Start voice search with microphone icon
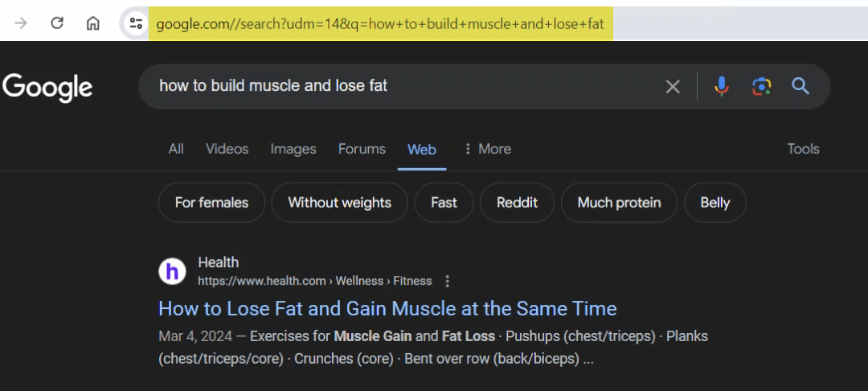Viewport: 868px width, 391px height. 722,86
